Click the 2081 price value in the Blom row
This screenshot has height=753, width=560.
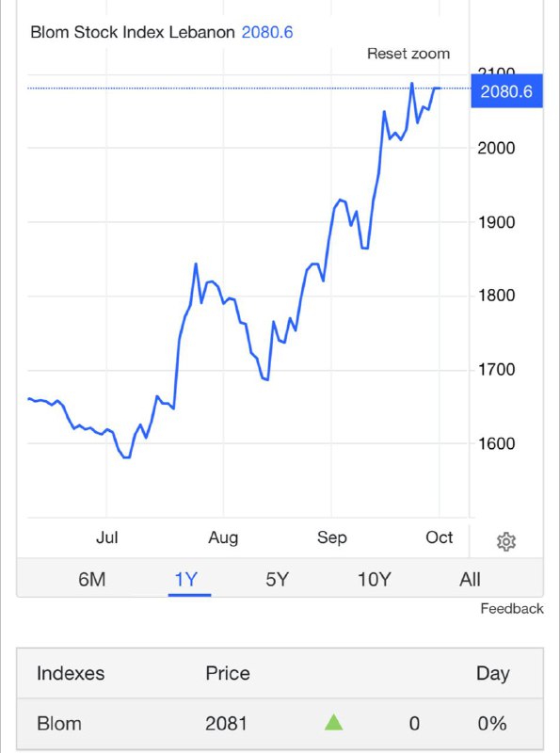pyautogui.click(x=226, y=723)
